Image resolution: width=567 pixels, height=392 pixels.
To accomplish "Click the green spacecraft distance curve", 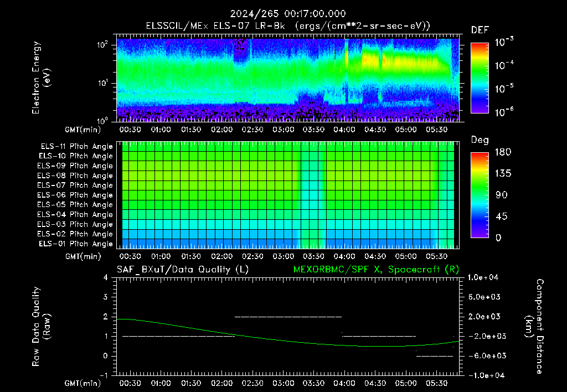I will pyautogui.click(x=288, y=341).
